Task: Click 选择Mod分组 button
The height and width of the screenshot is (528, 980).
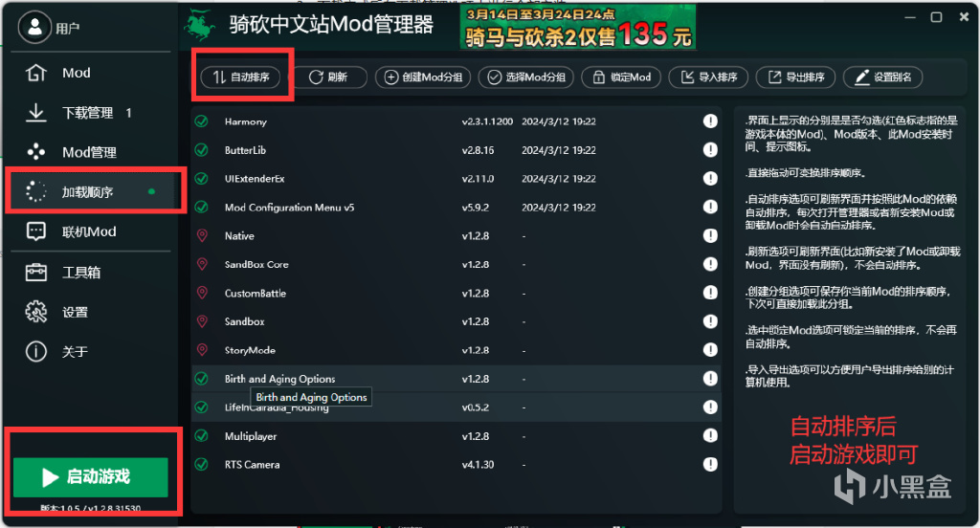Action: (x=526, y=77)
